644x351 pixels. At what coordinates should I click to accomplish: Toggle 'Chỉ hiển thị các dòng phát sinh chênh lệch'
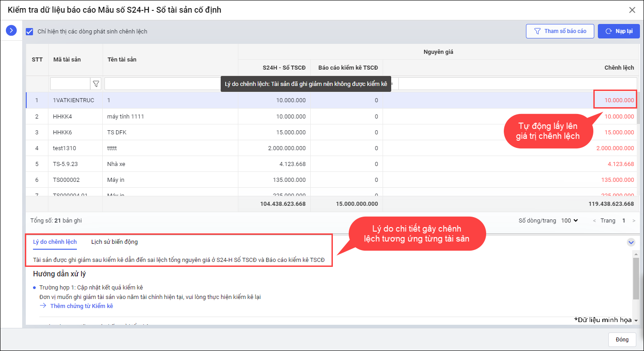[x=30, y=32]
